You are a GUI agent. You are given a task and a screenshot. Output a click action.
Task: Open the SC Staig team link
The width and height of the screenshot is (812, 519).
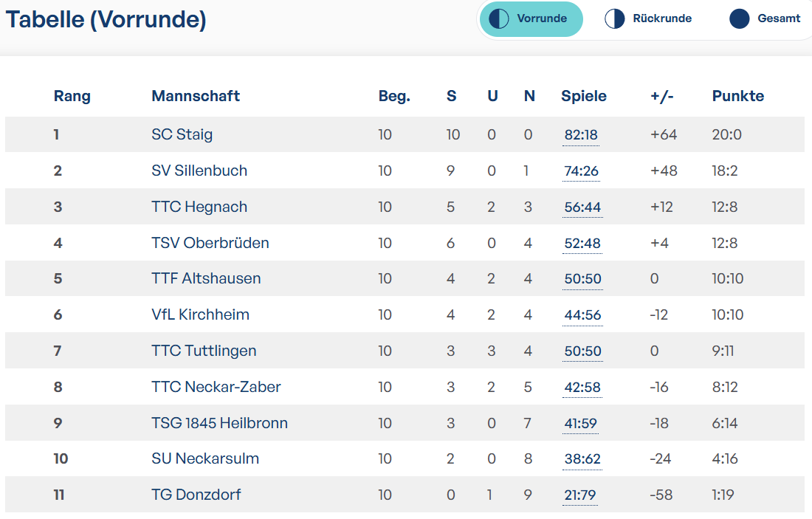pos(182,134)
